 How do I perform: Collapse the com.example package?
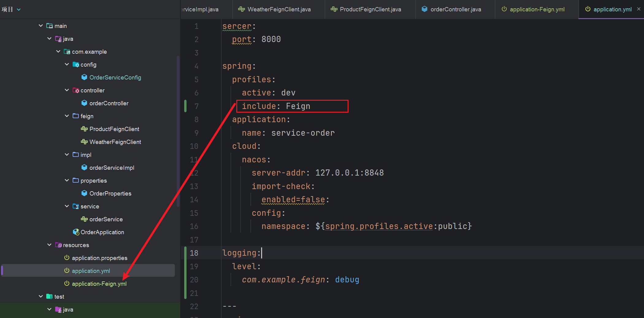point(58,52)
